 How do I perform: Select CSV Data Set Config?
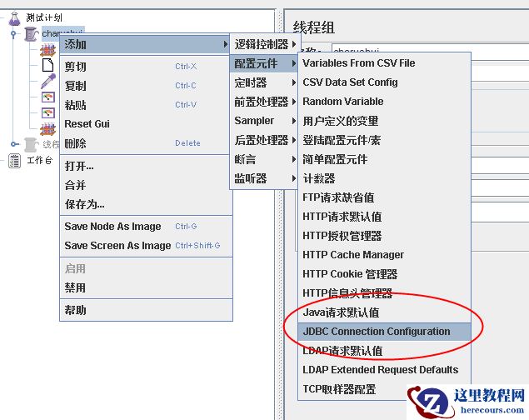pos(384,82)
